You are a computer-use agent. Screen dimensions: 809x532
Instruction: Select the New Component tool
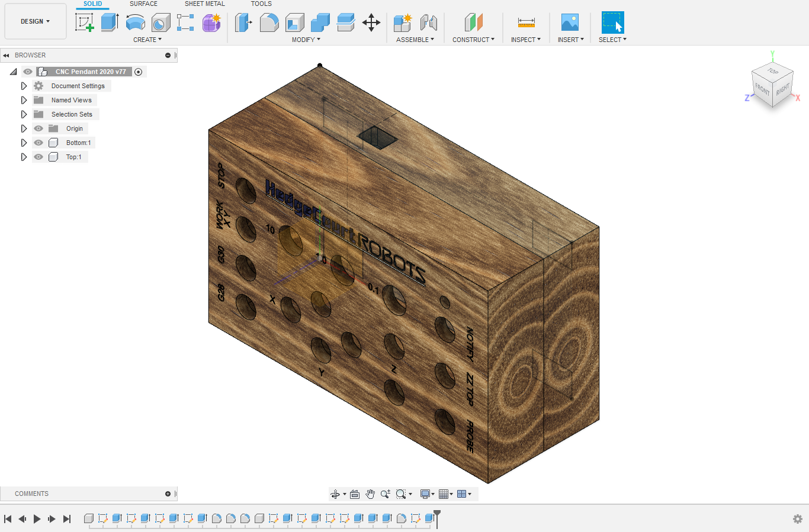pyautogui.click(x=403, y=22)
